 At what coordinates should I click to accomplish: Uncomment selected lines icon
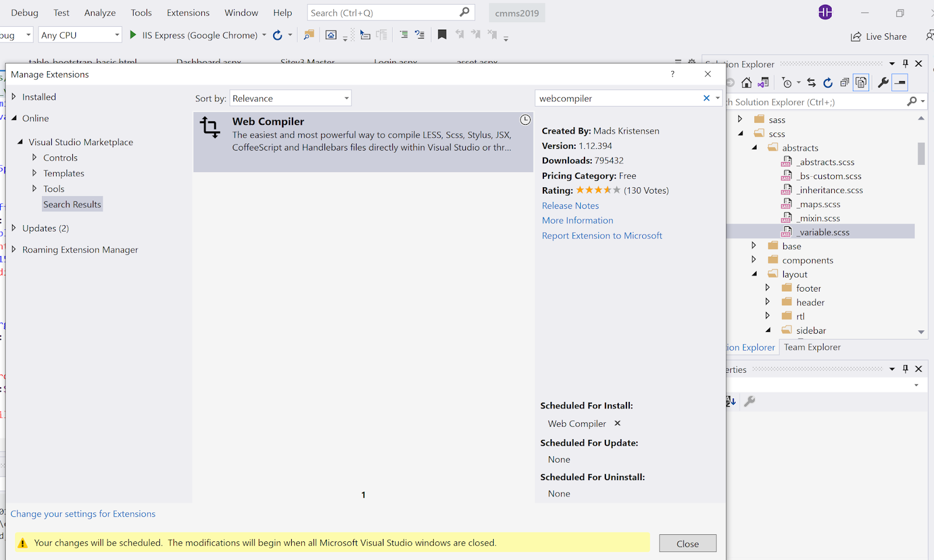coord(420,35)
